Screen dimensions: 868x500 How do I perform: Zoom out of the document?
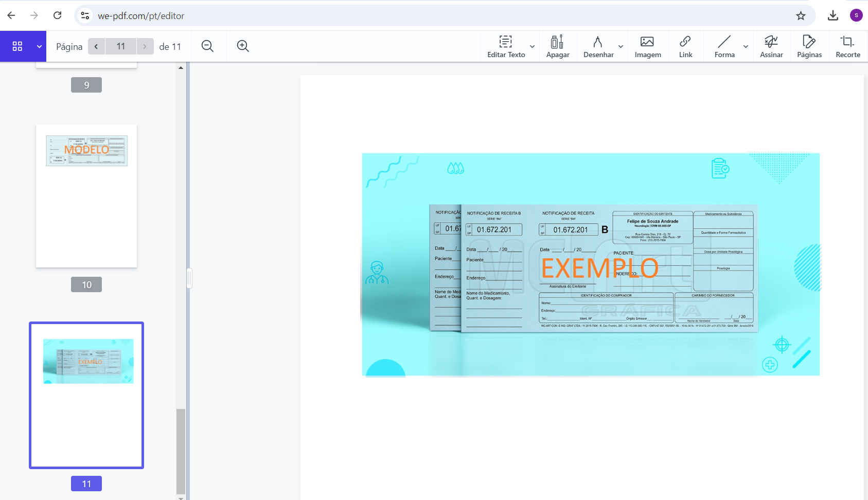click(207, 46)
